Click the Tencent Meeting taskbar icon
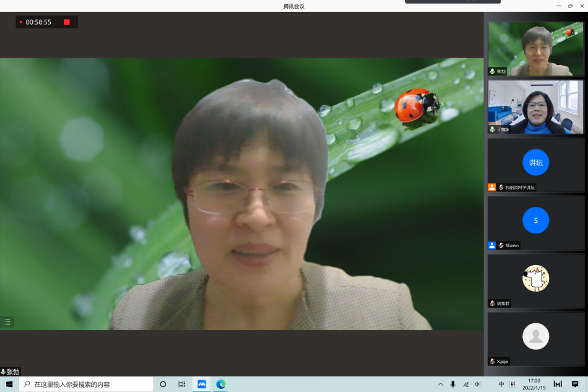The image size is (588, 392). 202,384
